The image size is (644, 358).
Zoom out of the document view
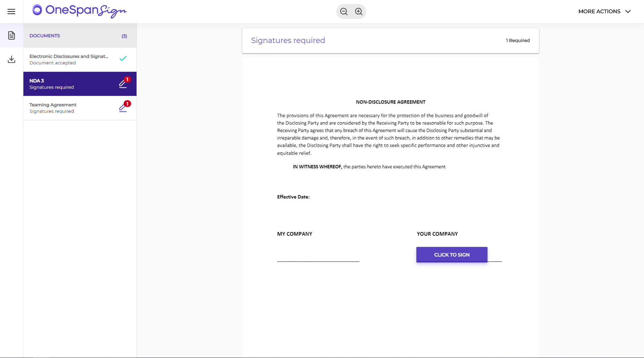pyautogui.click(x=344, y=11)
